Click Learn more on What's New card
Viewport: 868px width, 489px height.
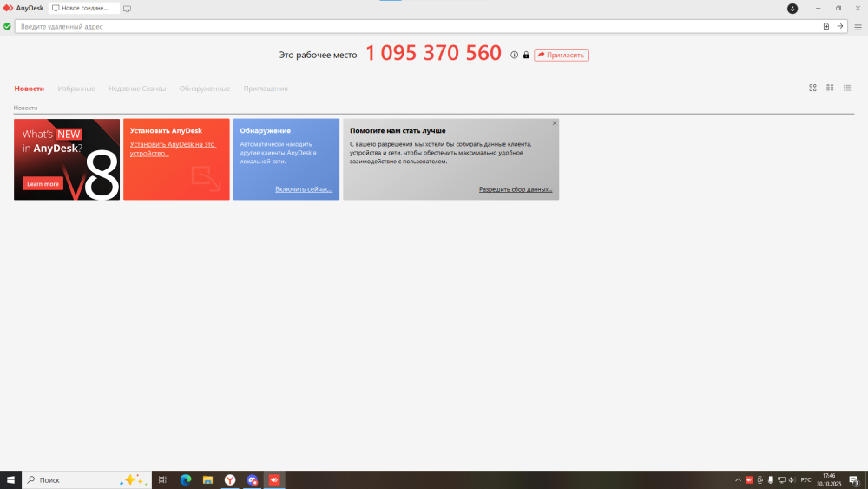click(43, 184)
